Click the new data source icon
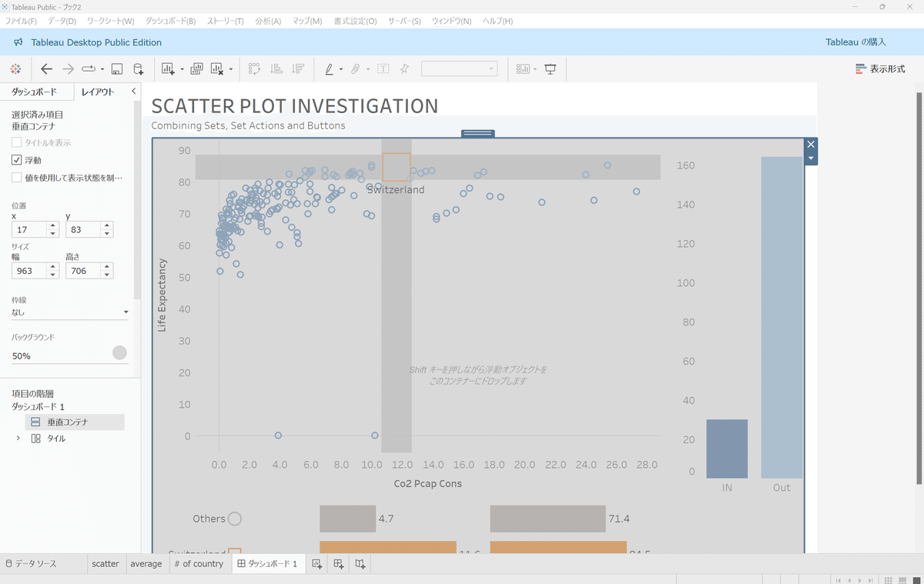Viewport: 924px width, 584px height. pyautogui.click(x=138, y=69)
